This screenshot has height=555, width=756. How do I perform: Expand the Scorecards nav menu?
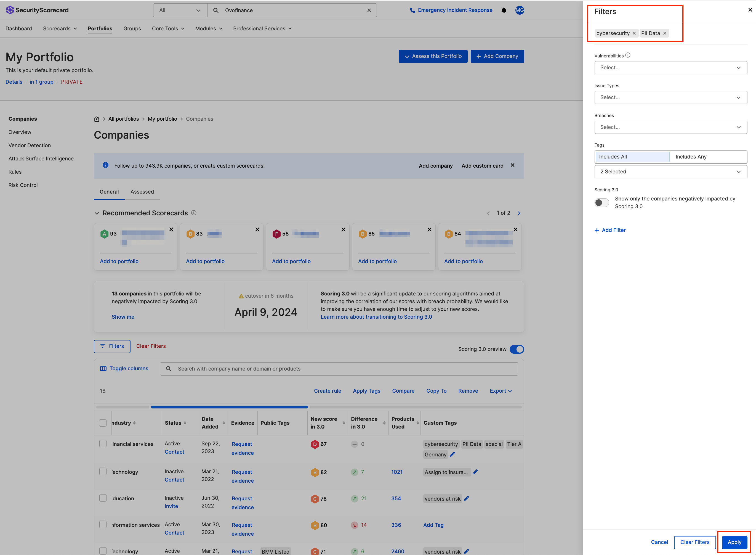click(x=60, y=28)
